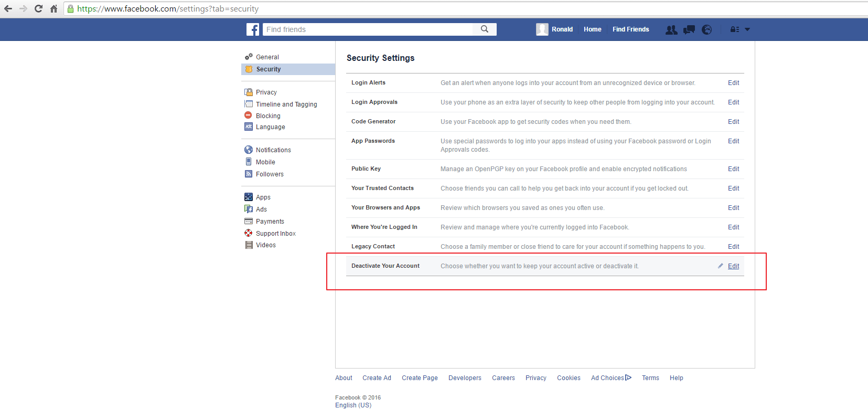Image resolution: width=868 pixels, height=420 pixels.
Task: Open the Cookies footer link
Action: tap(569, 378)
